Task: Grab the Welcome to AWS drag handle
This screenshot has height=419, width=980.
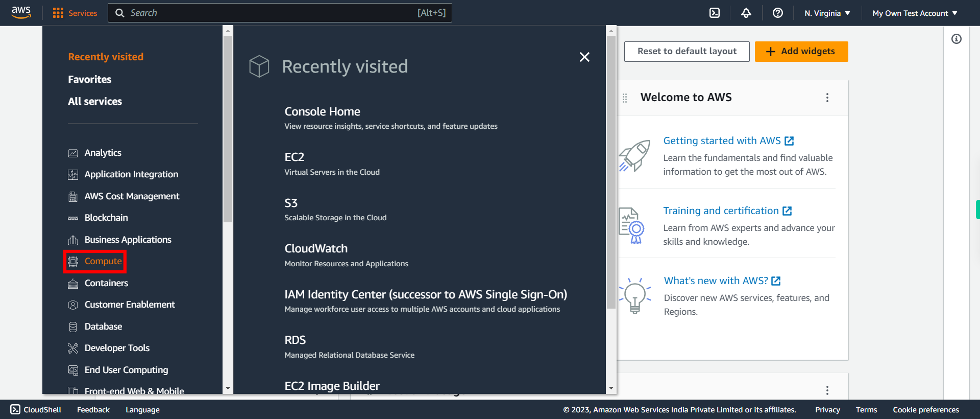Action: [625, 98]
